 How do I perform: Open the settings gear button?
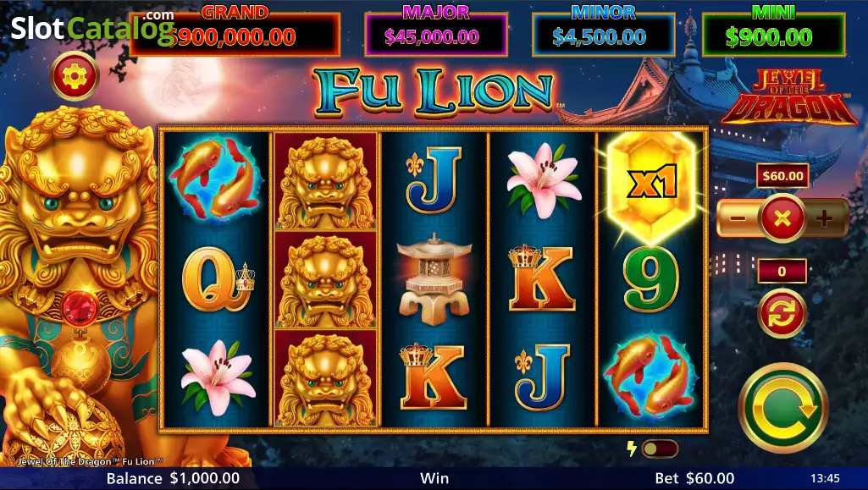click(75, 76)
